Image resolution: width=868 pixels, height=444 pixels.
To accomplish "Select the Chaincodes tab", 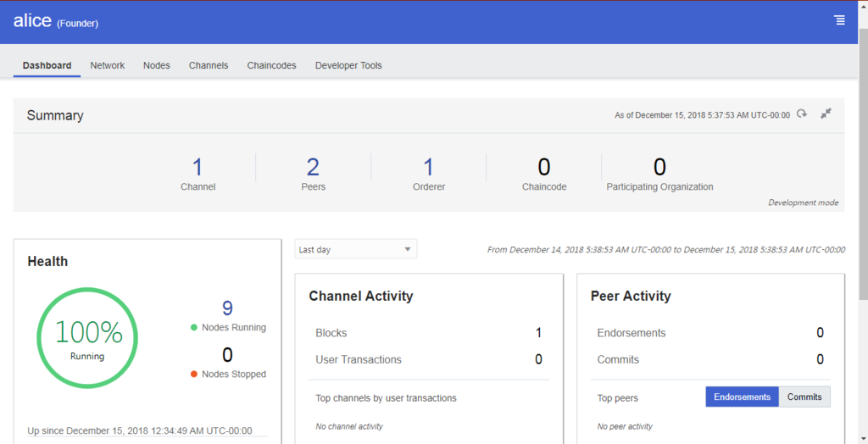I will click(272, 65).
